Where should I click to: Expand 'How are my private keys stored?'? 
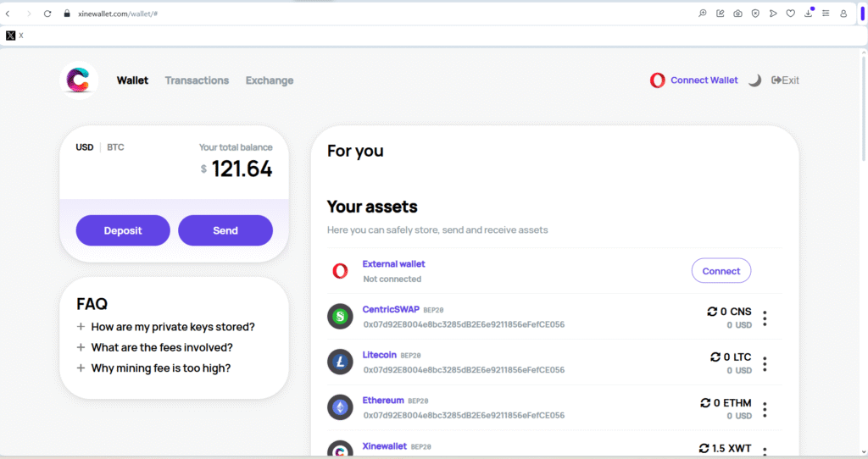point(173,327)
